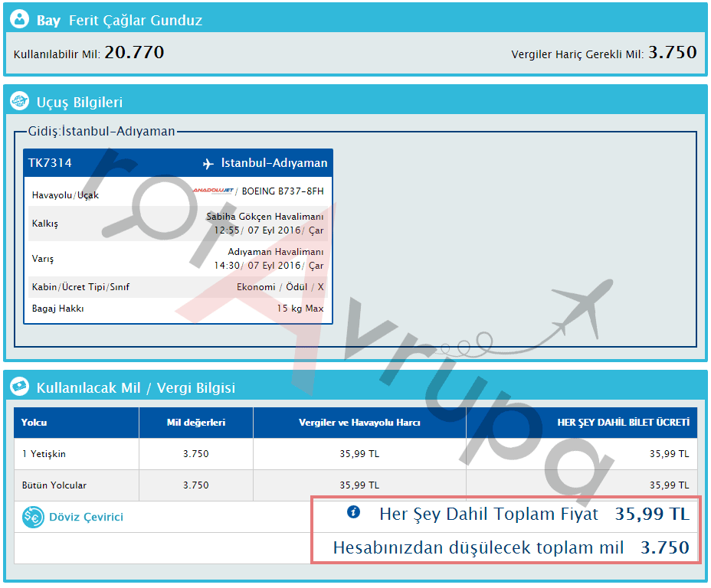Click the Vergiler ve Havayolu Harcı header
The image size is (711, 588).
tap(359, 423)
